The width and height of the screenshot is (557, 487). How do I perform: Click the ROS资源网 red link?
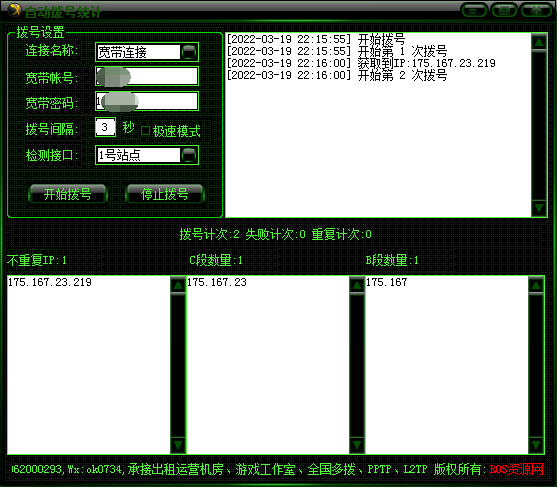(x=516, y=469)
